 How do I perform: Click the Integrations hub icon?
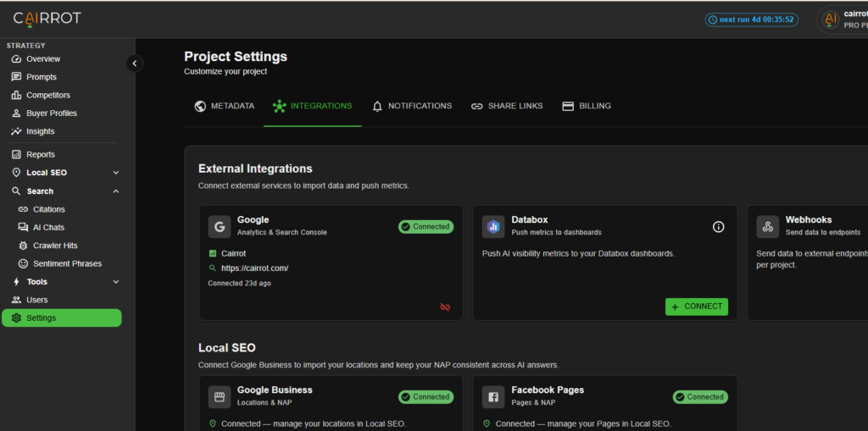(279, 106)
